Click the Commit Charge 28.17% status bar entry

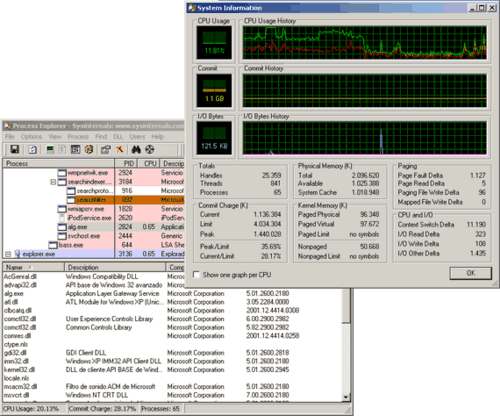tap(102, 409)
